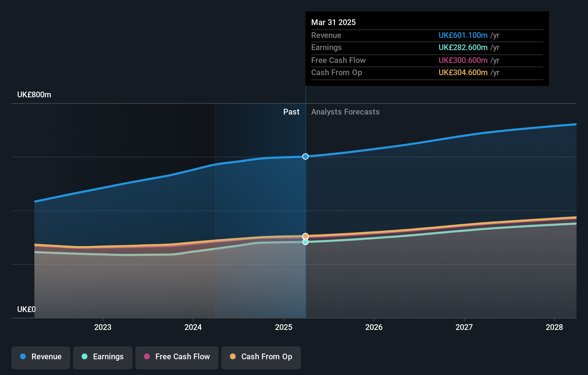Click the UK£304.600m cash from op value

(463, 73)
